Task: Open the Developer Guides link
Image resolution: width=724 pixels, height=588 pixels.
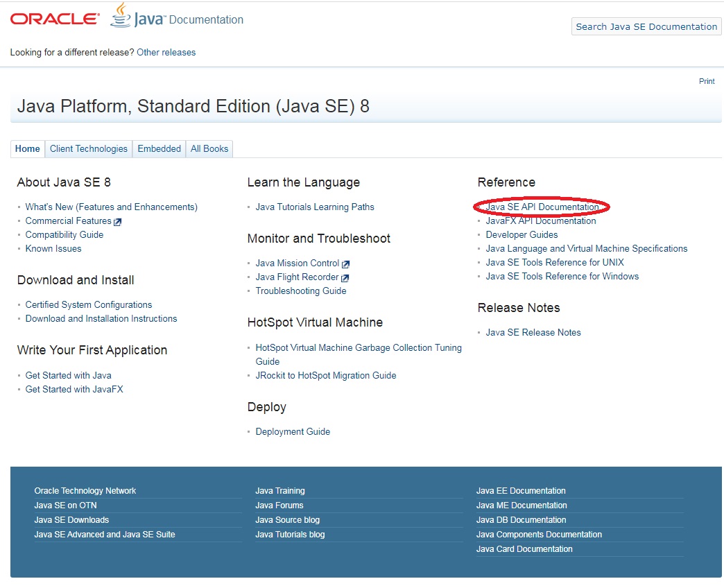Action: pyautogui.click(x=522, y=235)
